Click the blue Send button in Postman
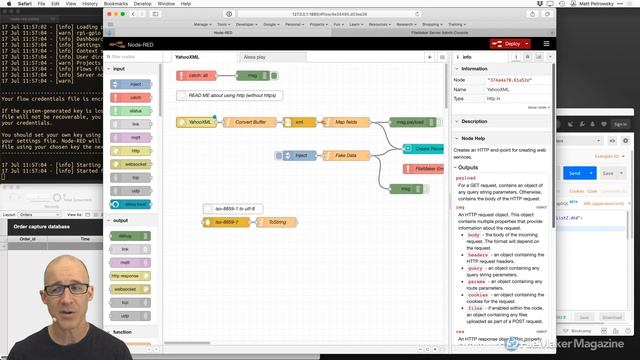This screenshot has height=360, width=640. (x=575, y=173)
